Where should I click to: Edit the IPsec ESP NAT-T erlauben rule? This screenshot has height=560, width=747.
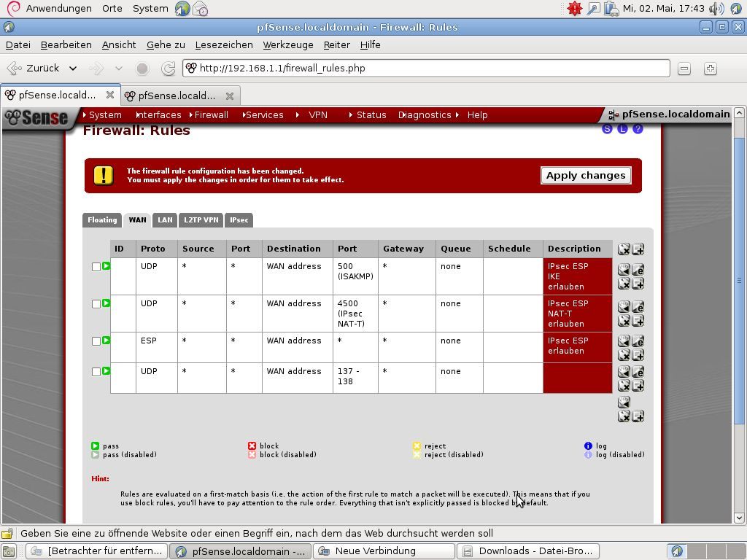pyautogui.click(x=638, y=307)
